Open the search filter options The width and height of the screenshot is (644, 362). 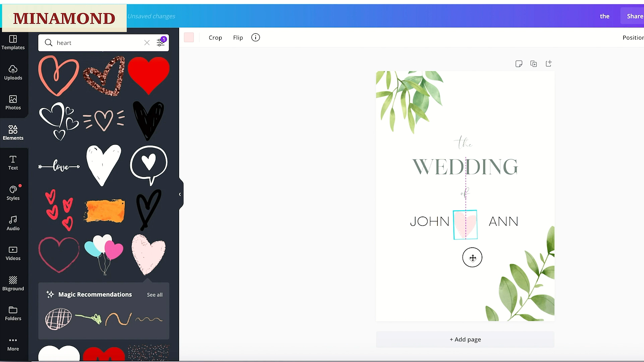tap(161, 43)
